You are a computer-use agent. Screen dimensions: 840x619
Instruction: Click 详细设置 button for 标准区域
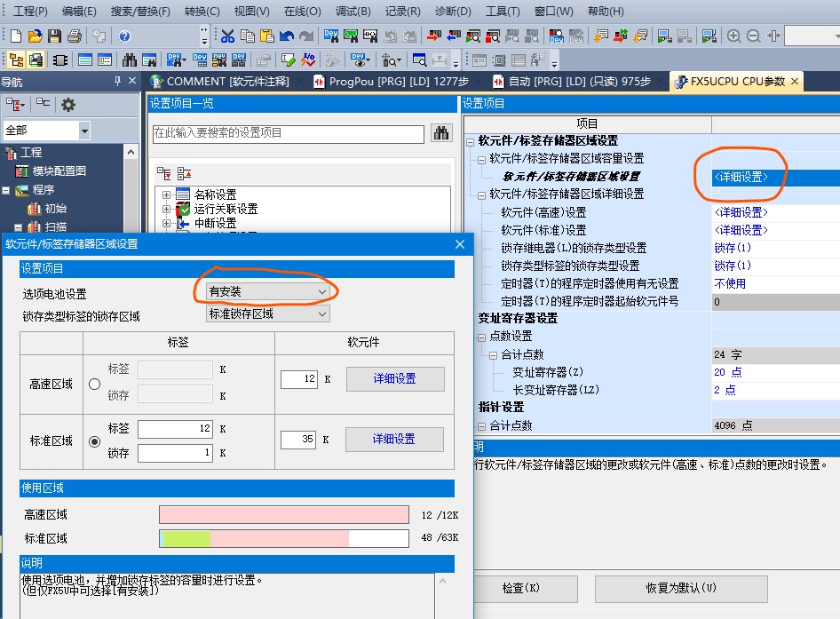394,439
